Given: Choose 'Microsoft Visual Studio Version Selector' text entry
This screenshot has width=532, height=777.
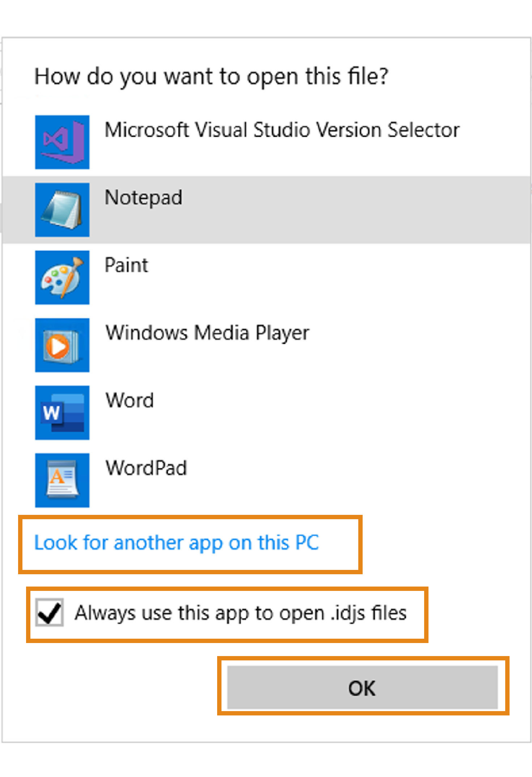Looking at the screenshot, I should (282, 130).
